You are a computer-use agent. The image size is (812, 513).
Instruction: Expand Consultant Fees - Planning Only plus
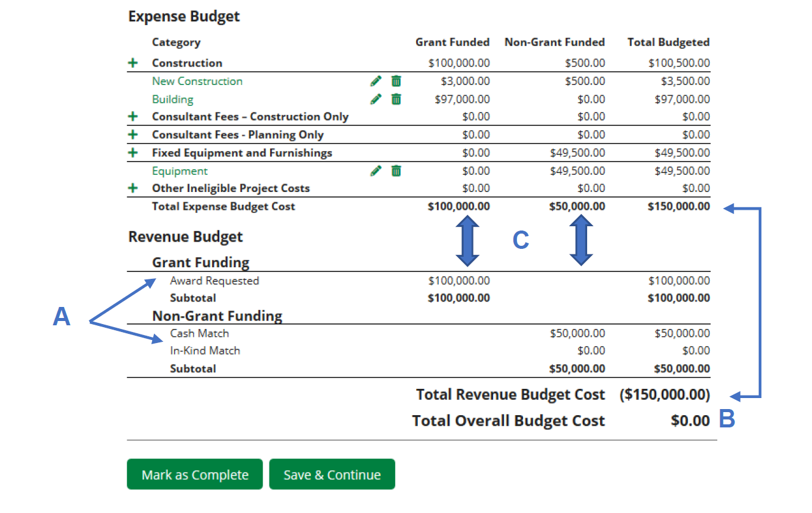[x=133, y=135]
